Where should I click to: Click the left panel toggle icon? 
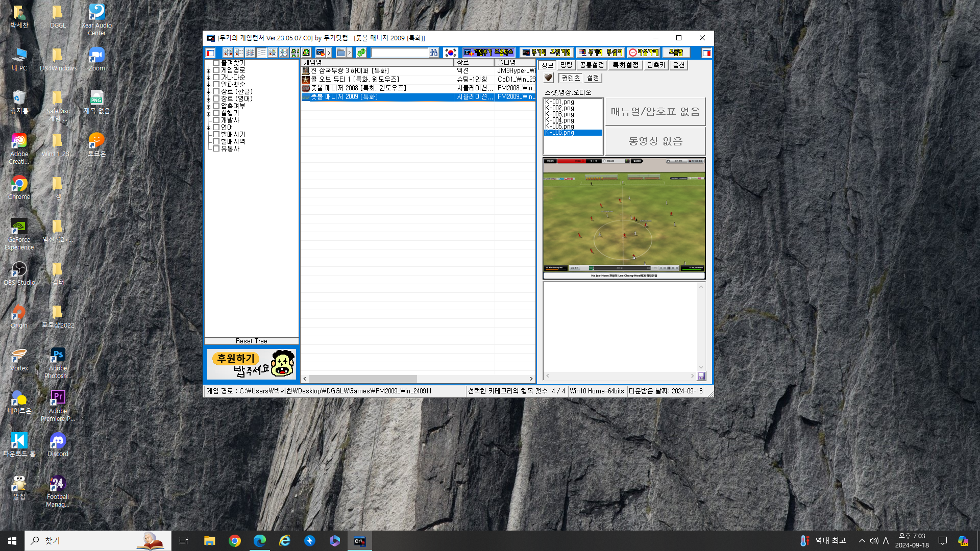tap(210, 53)
